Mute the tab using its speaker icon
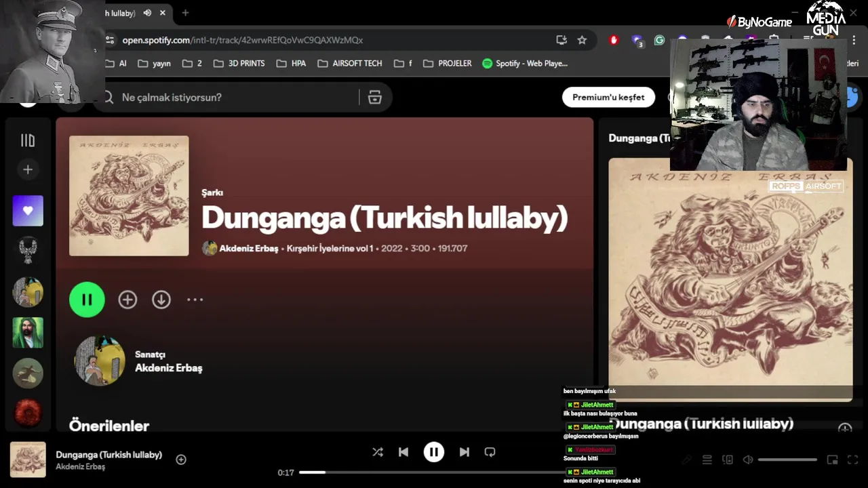868x488 pixels. [x=147, y=13]
